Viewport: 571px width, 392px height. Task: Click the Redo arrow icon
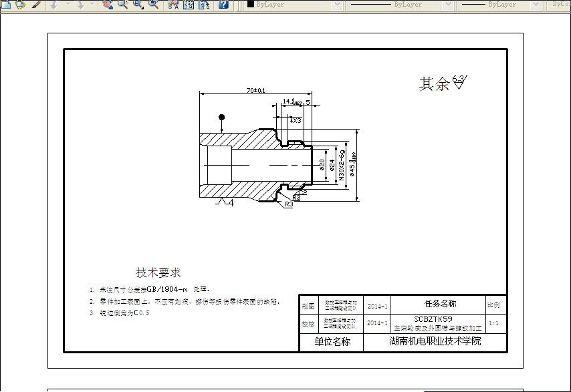[81, 5]
